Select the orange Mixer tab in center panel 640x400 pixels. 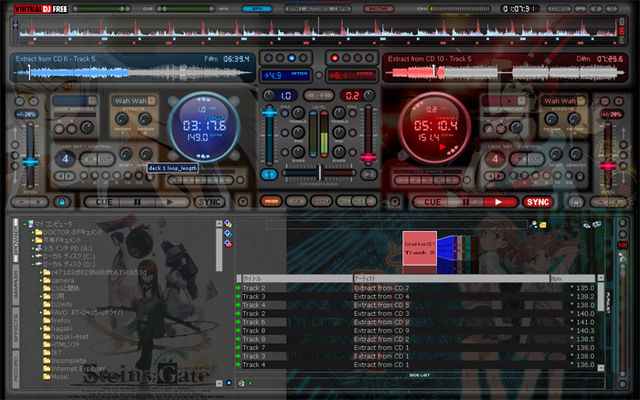coord(271,201)
